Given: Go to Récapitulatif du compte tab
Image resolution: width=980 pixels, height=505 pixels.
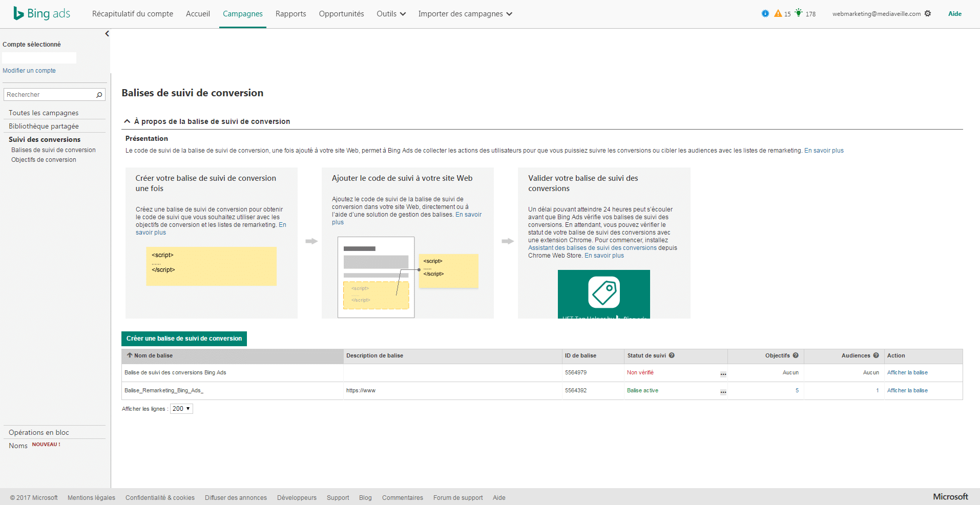Looking at the screenshot, I should (x=133, y=14).
